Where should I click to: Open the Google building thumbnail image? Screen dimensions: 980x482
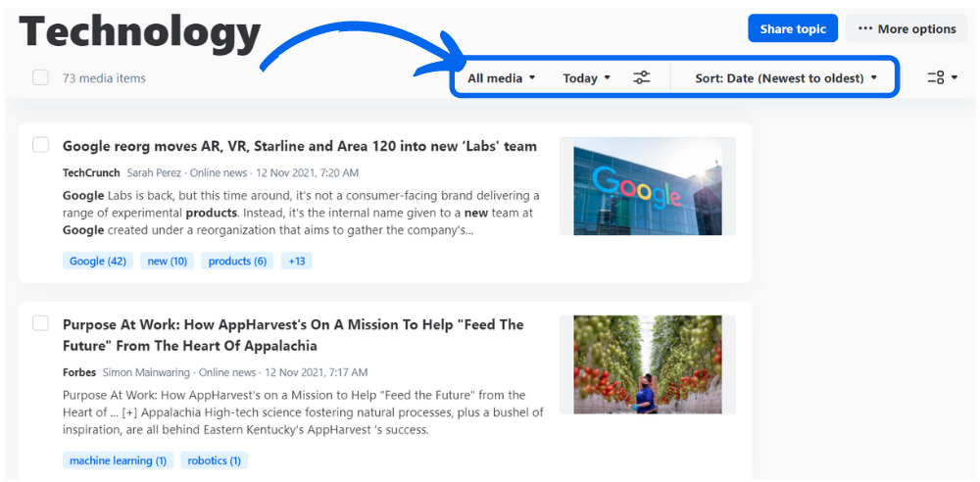click(x=648, y=186)
